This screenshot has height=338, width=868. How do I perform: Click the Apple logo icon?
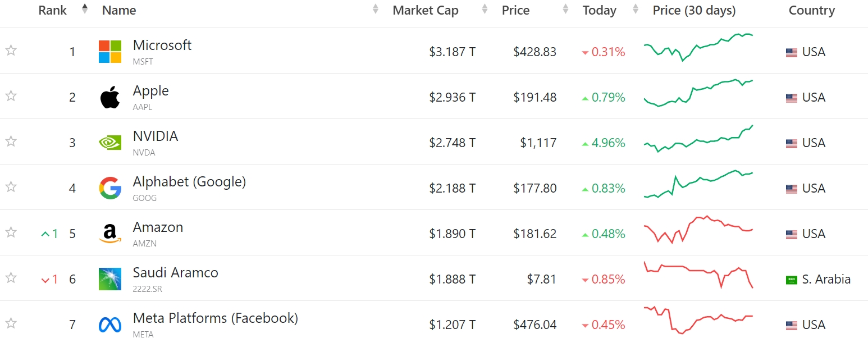(x=110, y=98)
